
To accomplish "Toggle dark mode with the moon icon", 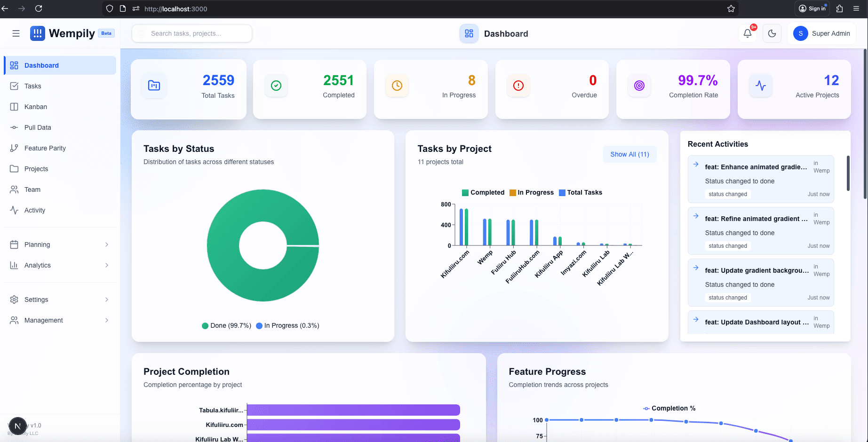I will click(772, 33).
